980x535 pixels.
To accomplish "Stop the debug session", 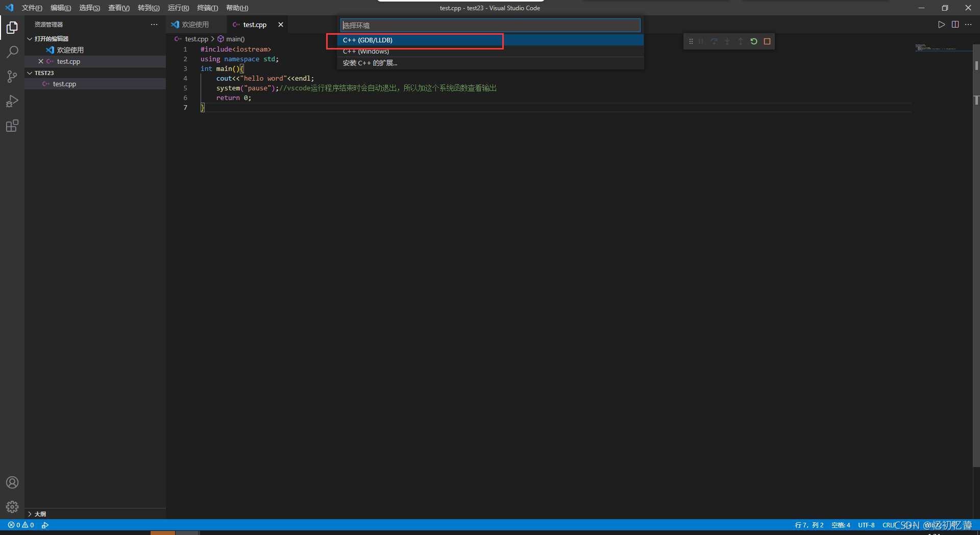I will pyautogui.click(x=767, y=41).
